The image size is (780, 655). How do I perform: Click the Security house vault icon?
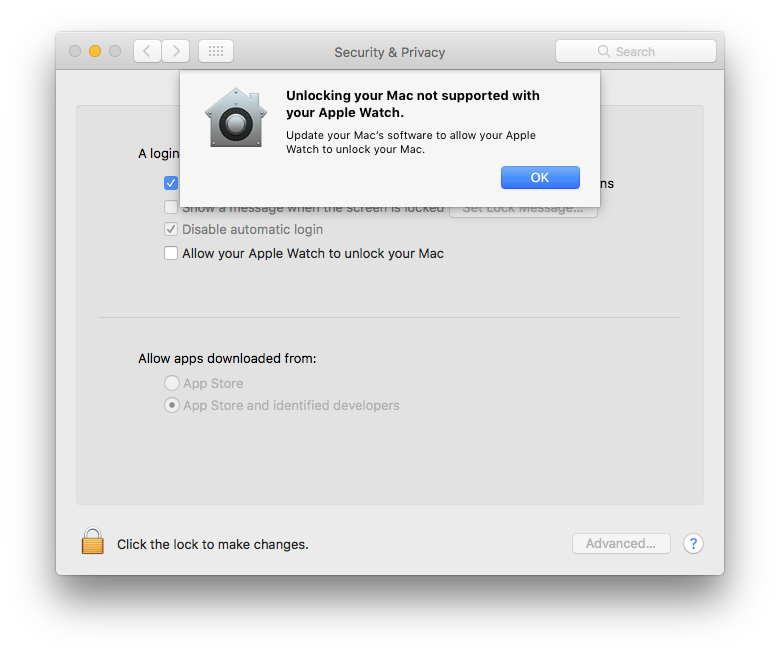coord(236,118)
